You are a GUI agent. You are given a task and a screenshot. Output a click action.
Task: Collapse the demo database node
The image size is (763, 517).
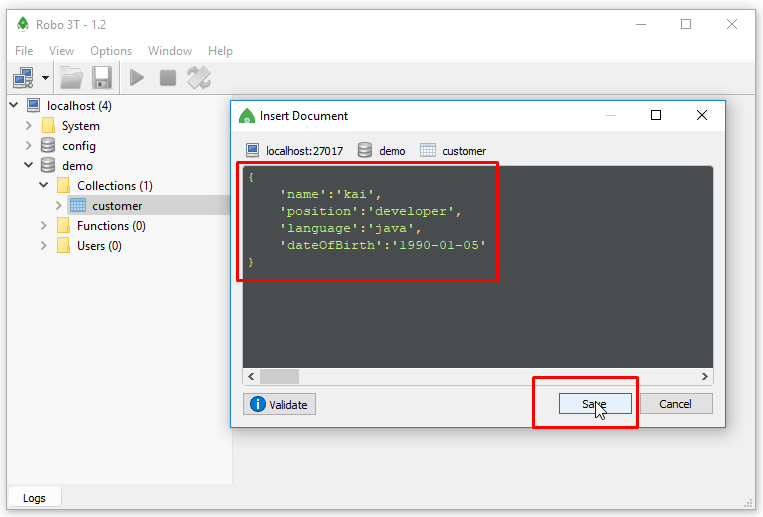(x=29, y=165)
